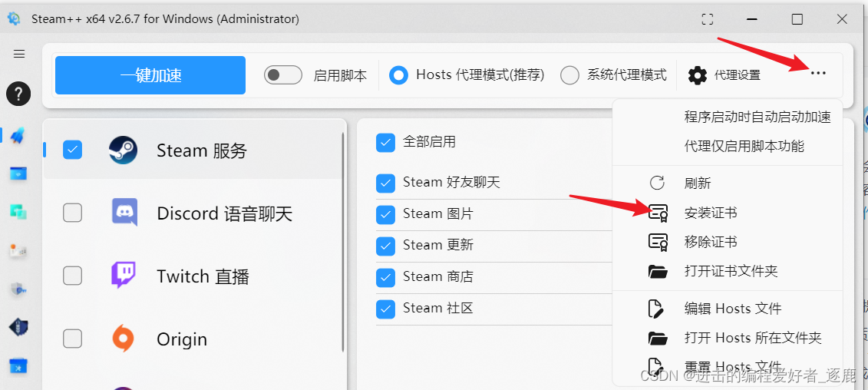
Task: Open the three-dots more options menu
Action: (817, 74)
